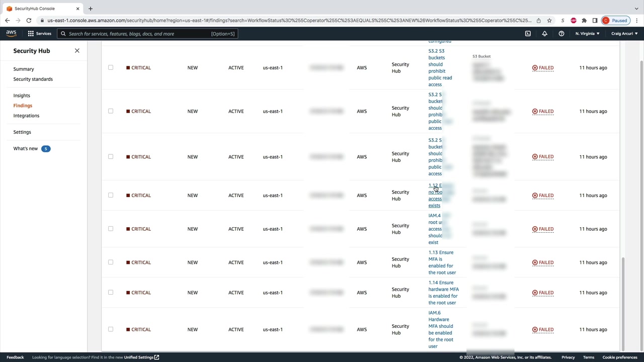This screenshot has width=644, height=362.
Task: Open the IAM.6 Hardware MFA finding
Action: tap(441, 329)
